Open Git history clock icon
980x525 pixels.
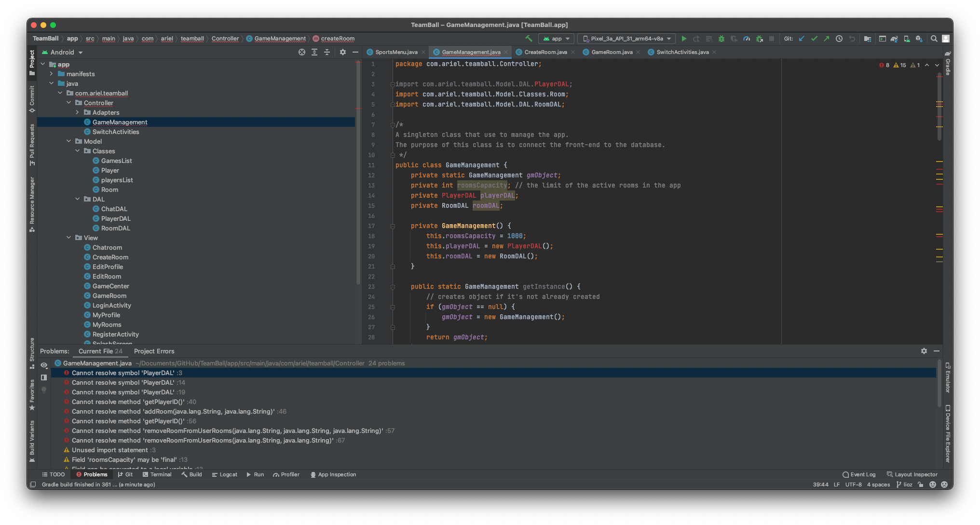839,39
